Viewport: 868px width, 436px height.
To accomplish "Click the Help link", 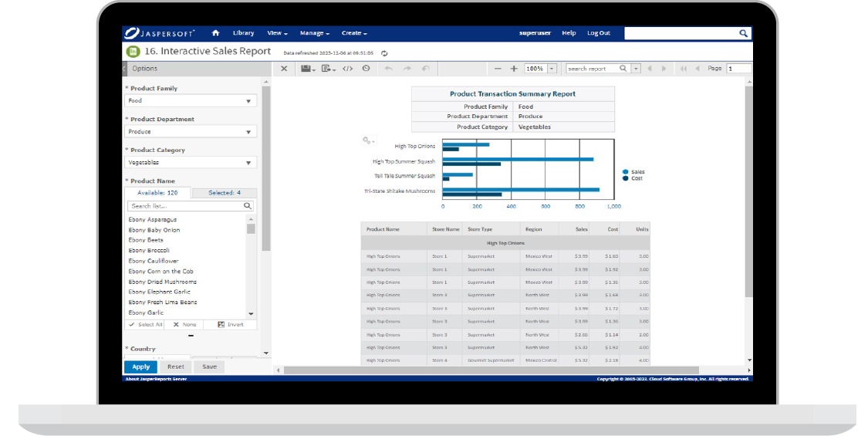I will point(569,33).
